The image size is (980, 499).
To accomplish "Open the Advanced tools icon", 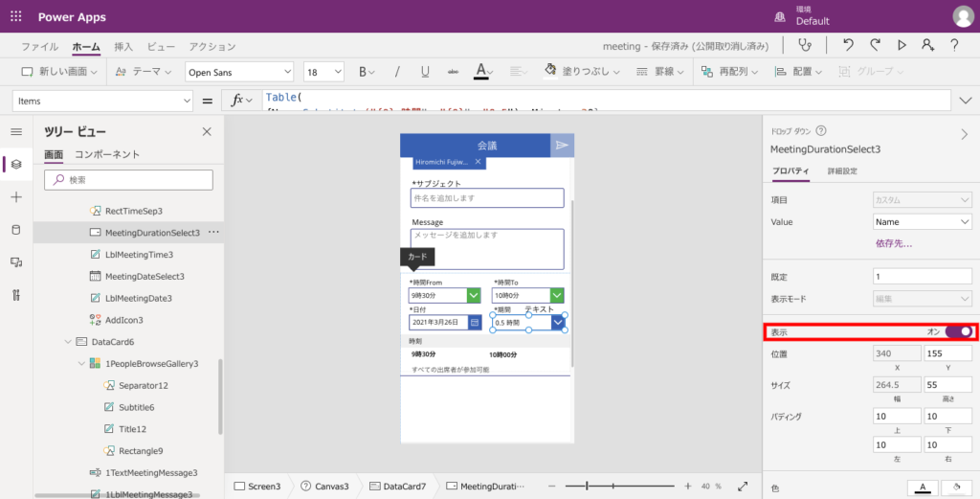I will click(16, 295).
